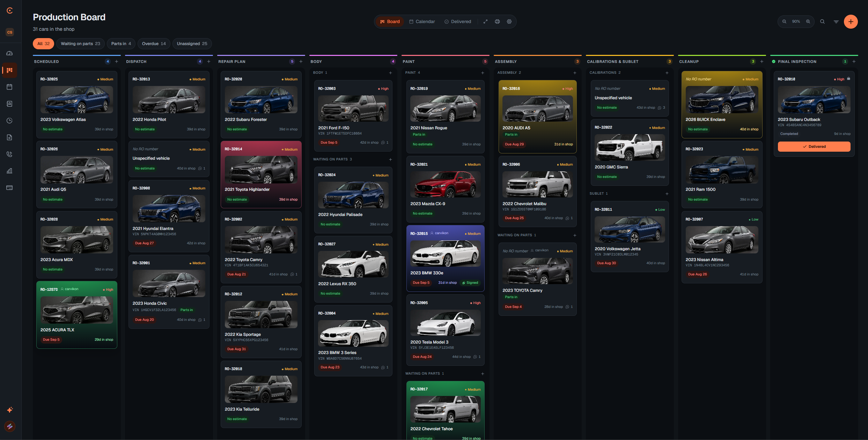868x440 pixels.
Task: Switch to the Calendar view tab
Action: pyautogui.click(x=422, y=22)
